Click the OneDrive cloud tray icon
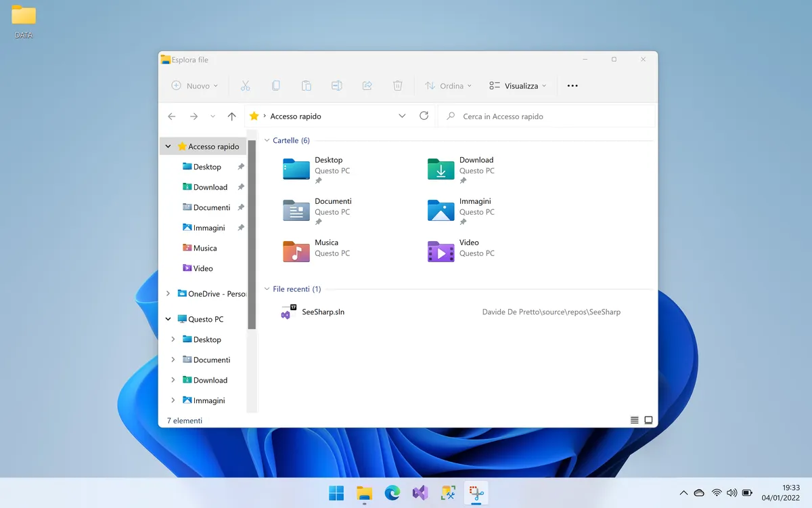Viewport: 812px width, 508px height. pyautogui.click(x=700, y=492)
